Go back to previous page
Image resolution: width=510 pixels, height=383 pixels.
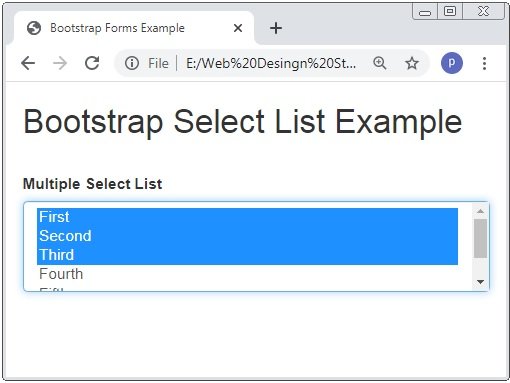click(x=28, y=63)
